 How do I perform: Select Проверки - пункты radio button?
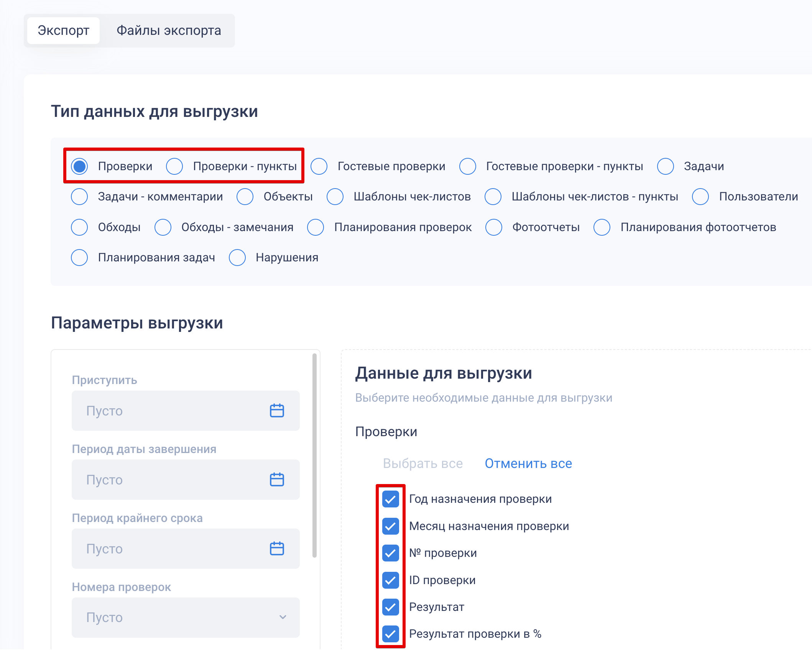click(174, 166)
